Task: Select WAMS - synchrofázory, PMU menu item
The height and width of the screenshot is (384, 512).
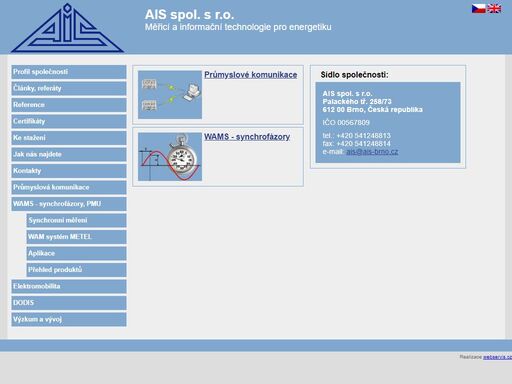Action: point(69,204)
